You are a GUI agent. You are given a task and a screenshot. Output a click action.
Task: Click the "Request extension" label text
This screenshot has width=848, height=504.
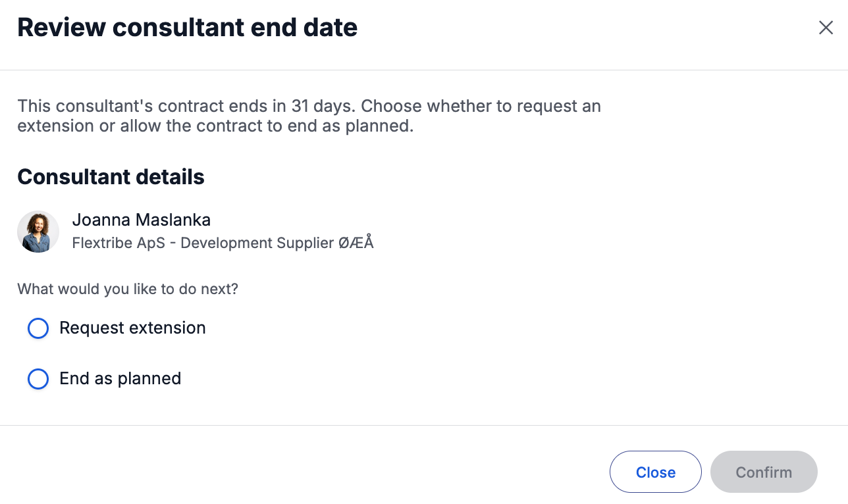[x=132, y=328]
